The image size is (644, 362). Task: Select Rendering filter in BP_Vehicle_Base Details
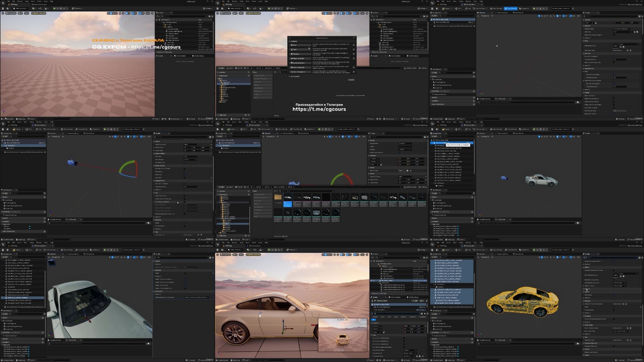pos(413,317)
